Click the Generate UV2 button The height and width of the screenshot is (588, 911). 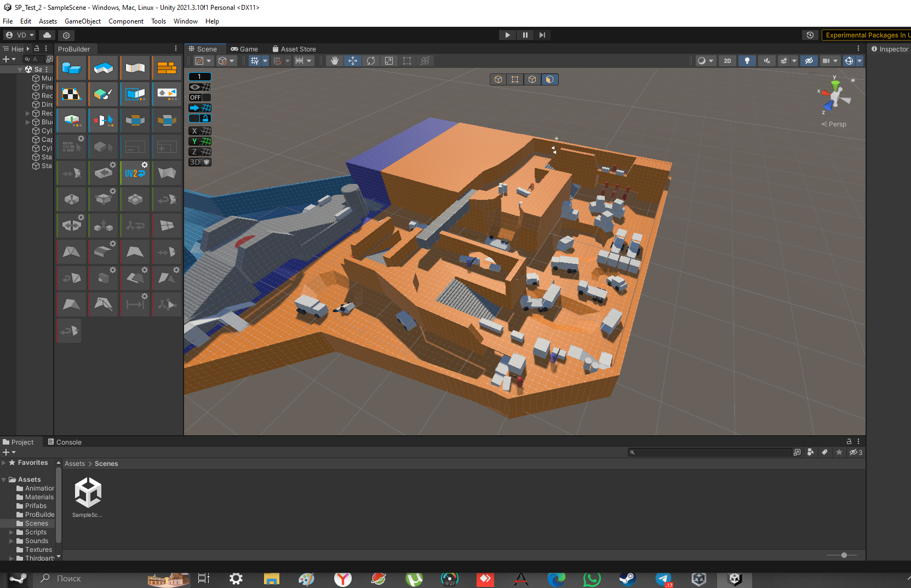[135, 173]
